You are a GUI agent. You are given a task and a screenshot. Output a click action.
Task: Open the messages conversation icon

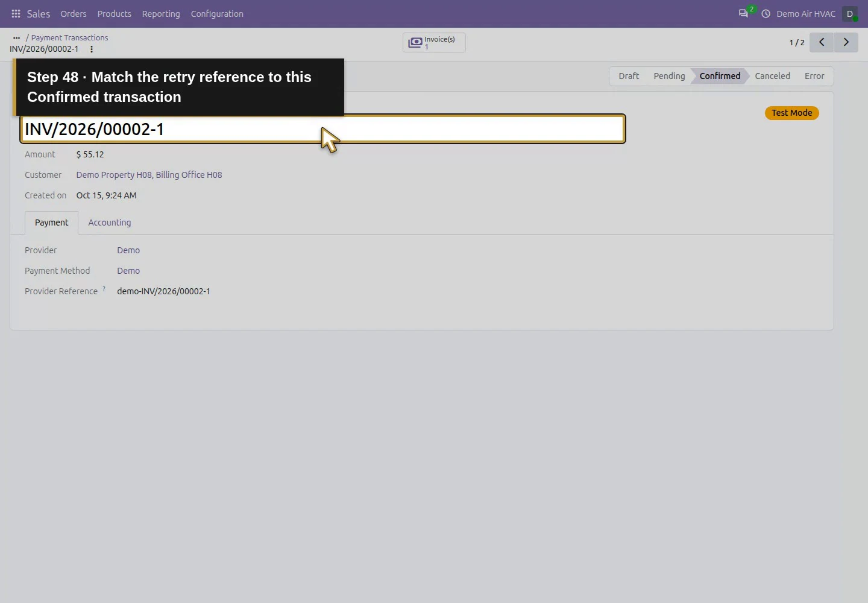click(743, 14)
